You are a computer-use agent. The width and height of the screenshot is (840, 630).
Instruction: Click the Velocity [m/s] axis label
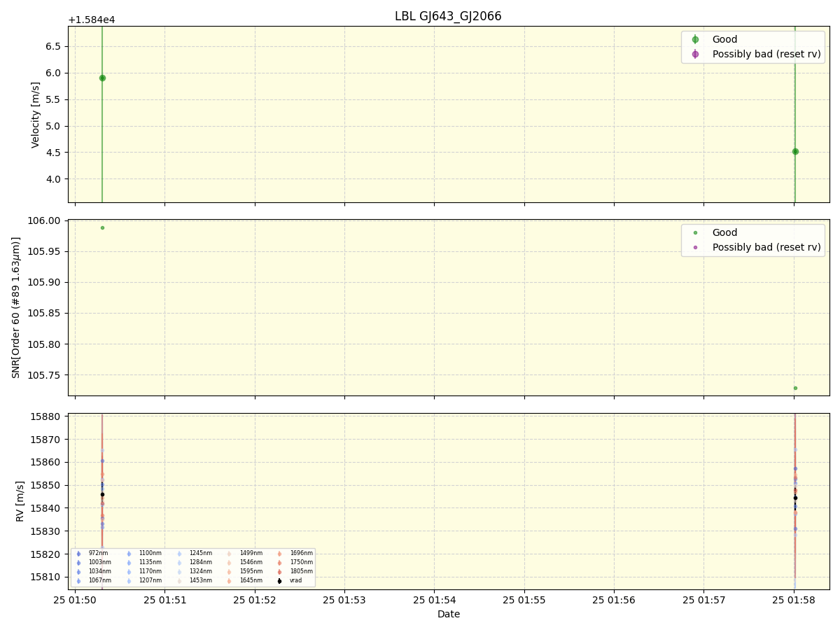36,114
